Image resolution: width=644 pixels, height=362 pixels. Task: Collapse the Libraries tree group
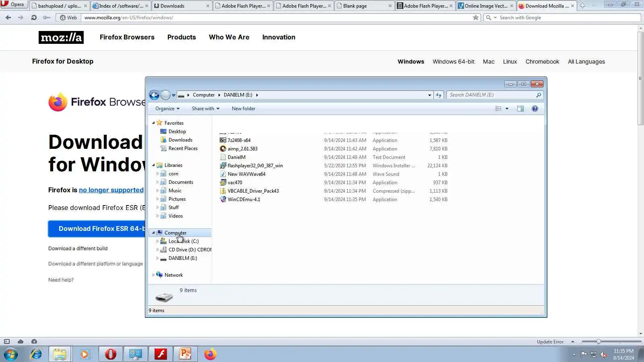tap(153, 165)
